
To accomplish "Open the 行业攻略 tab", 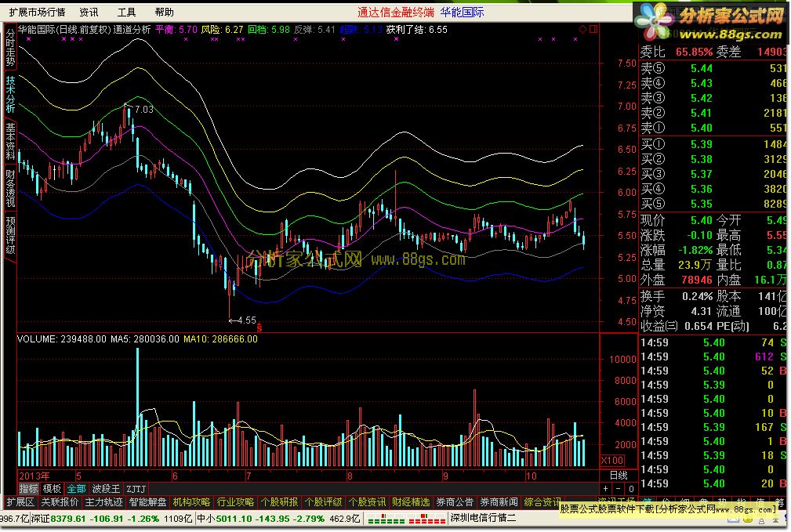I will click(235, 502).
